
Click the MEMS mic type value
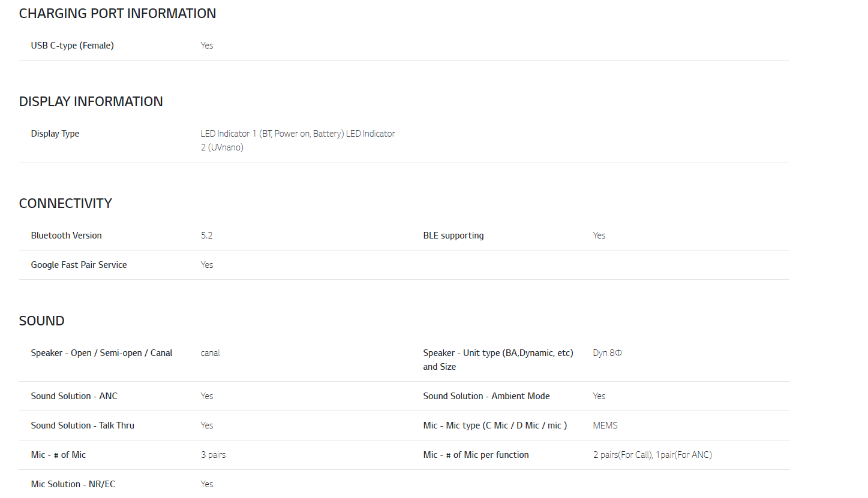click(x=605, y=425)
